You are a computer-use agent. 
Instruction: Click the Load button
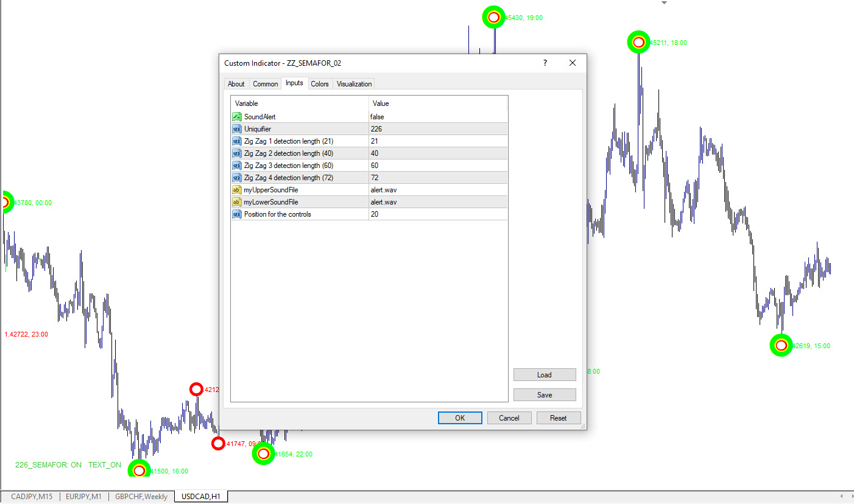[x=544, y=375]
